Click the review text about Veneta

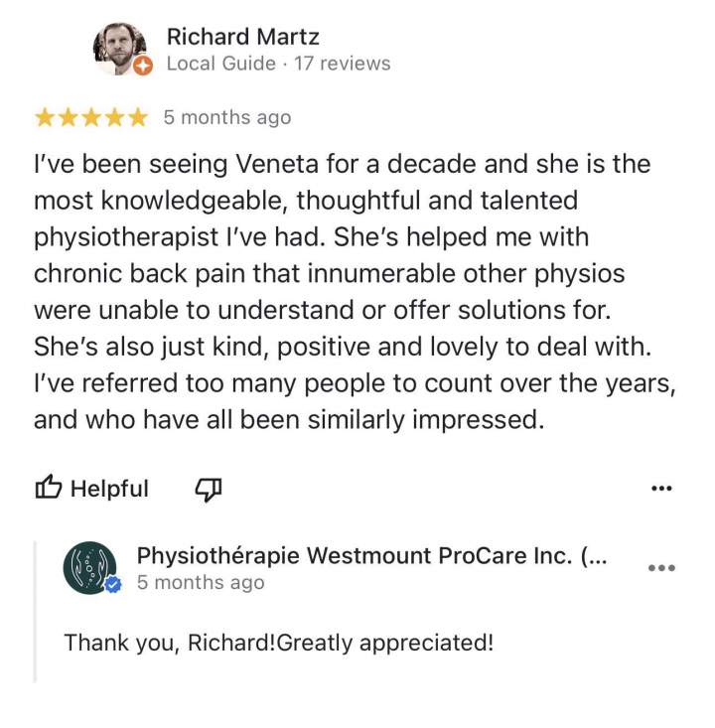(x=355, y=292)
